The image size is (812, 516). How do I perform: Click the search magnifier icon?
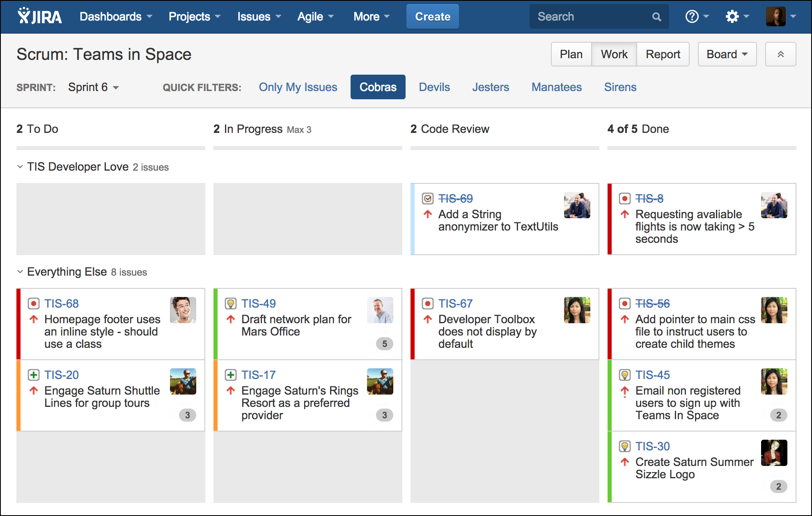656,17
